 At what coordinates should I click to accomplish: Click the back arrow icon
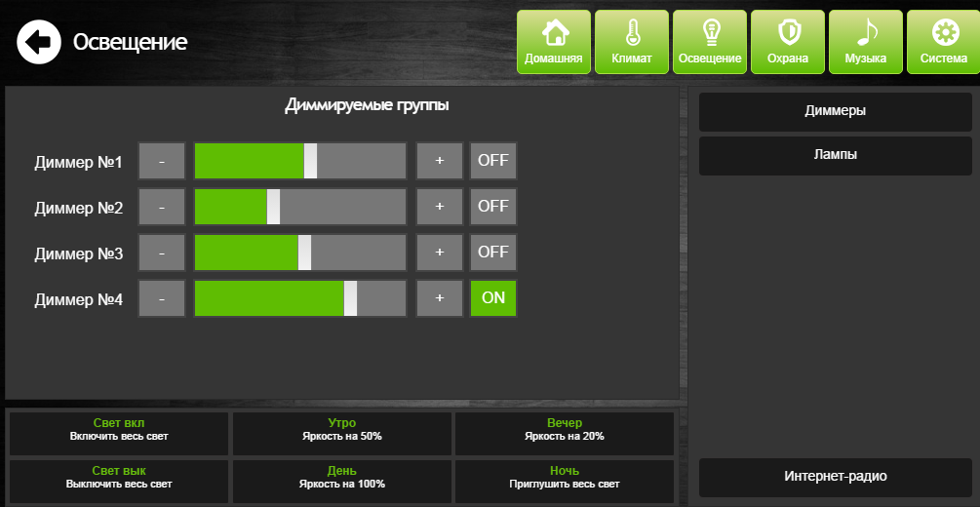click(x=39, y=42)
